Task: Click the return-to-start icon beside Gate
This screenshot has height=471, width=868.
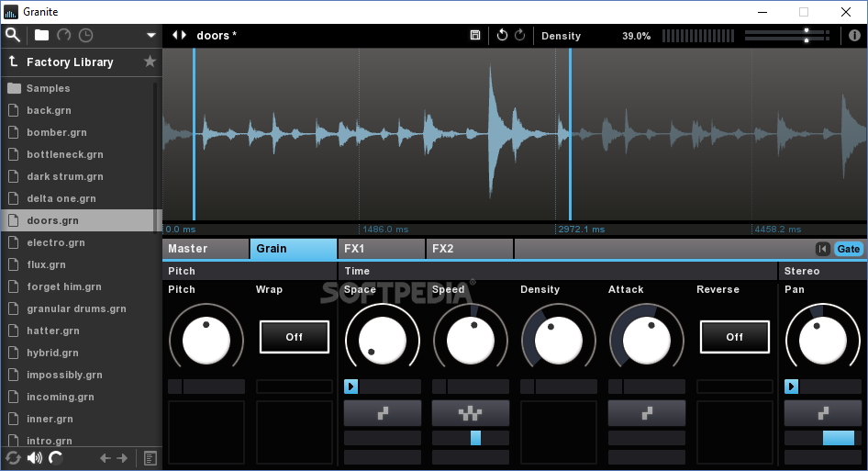Action: pos(823,250)
